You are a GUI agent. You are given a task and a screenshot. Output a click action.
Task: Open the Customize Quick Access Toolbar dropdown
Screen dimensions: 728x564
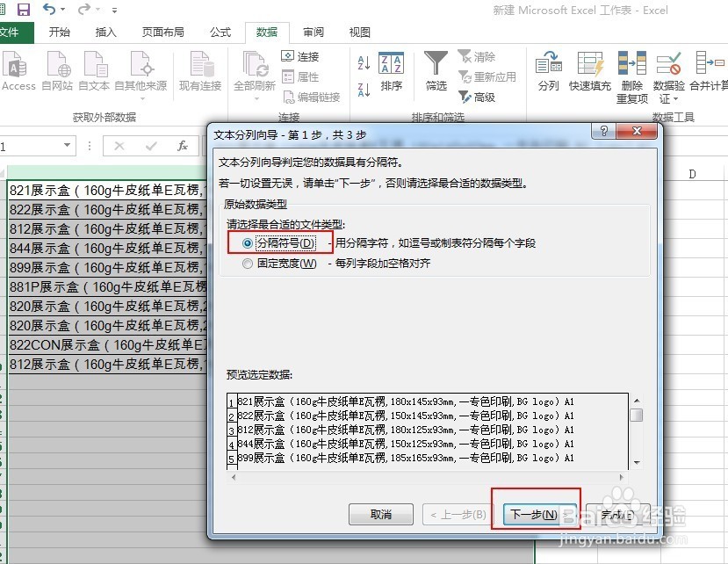pos(114,10)
